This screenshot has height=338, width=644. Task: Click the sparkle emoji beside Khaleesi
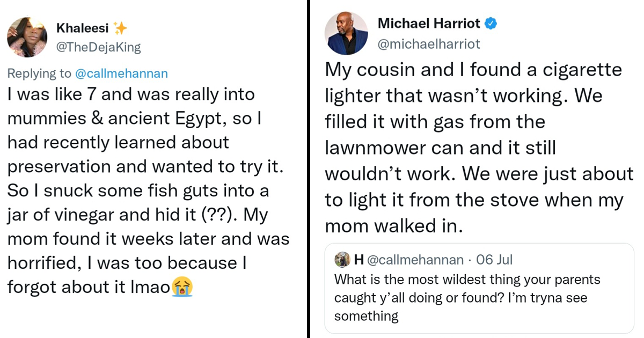click(120, 28)
